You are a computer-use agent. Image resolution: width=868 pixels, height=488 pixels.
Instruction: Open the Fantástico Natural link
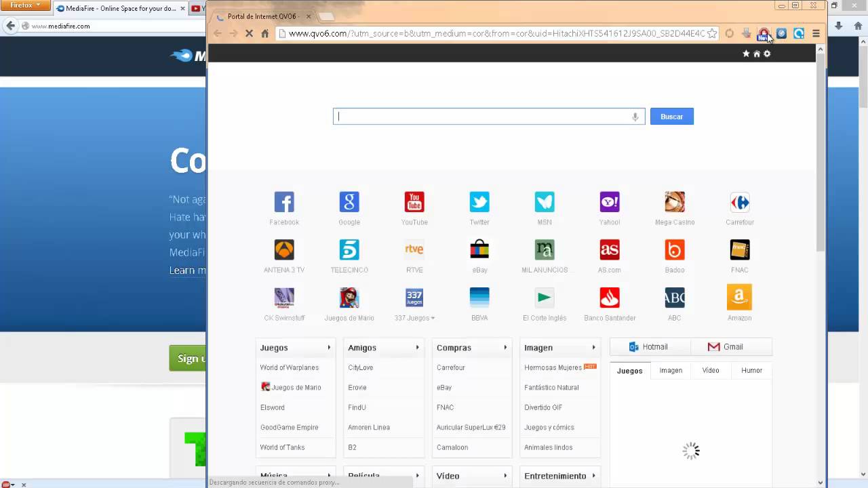click(x=551, y=388)
